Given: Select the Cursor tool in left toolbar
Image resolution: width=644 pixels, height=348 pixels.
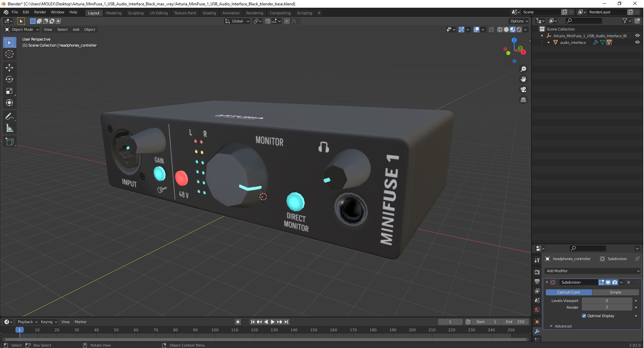Looking at the screenshot, I should tap(9, 54).
